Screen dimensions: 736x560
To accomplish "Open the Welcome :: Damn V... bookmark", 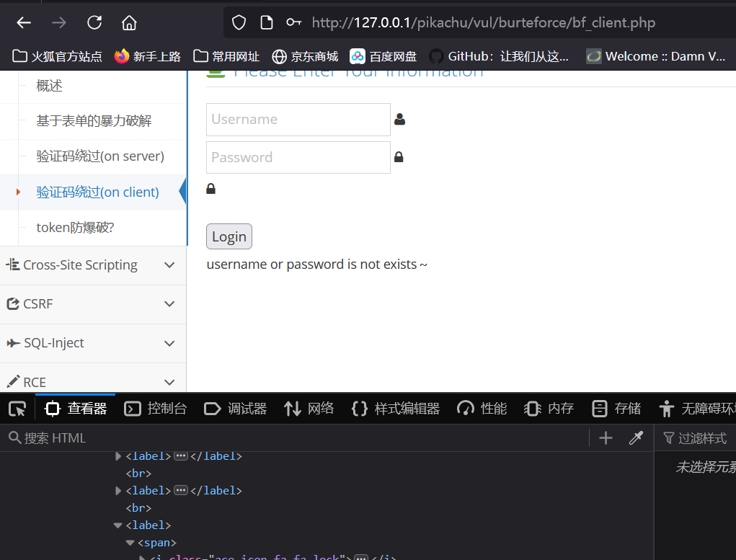I will (656, 56).
